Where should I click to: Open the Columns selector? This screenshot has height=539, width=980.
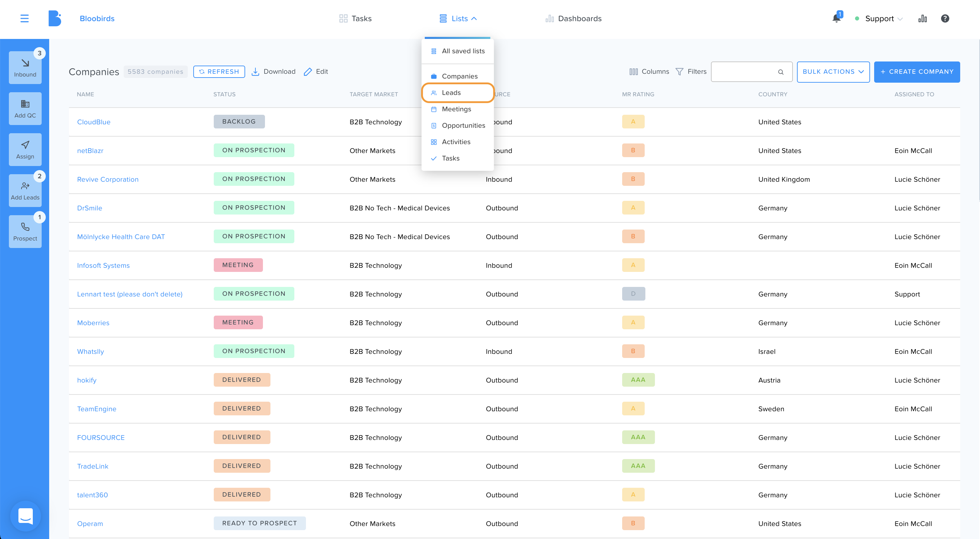coord(649,72)
